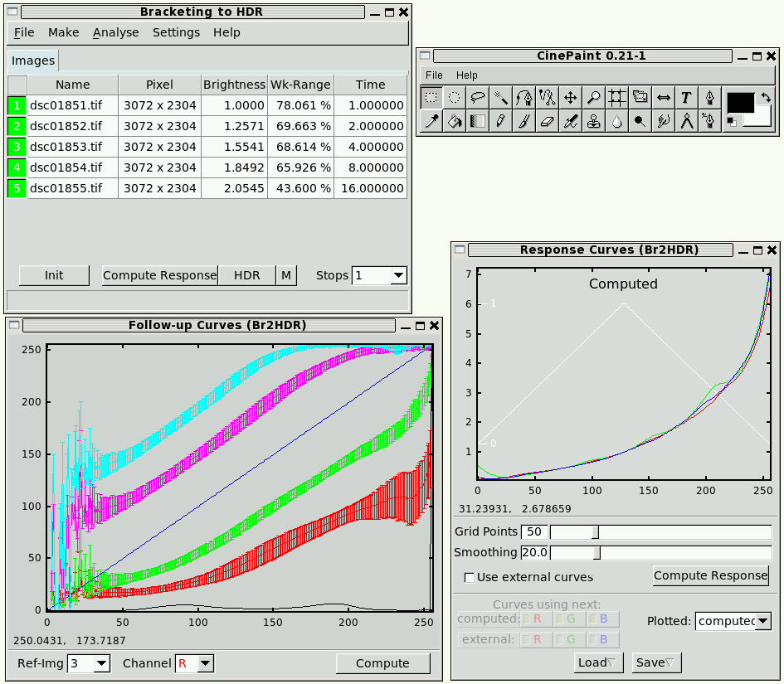Click the HDR button
Viewport: 784px width, 684px height.
point(246,275)
